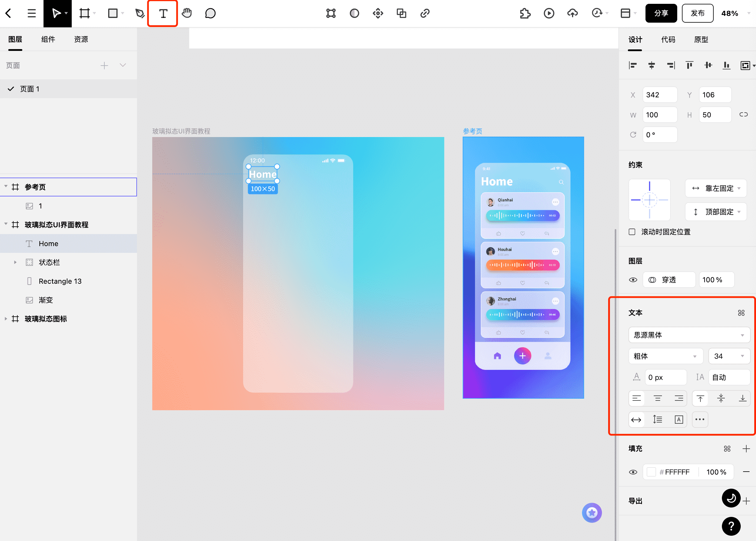Image resolution: width=756 pixels, height=541 pixels.
Task: Open the 靠左固定 horizontal constraint dropdown
Action: pyautogui.click(x=716, y=188)
